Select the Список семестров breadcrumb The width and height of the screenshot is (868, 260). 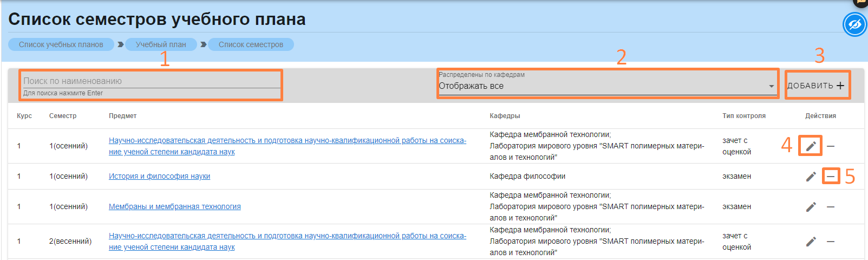click(251, 44)
